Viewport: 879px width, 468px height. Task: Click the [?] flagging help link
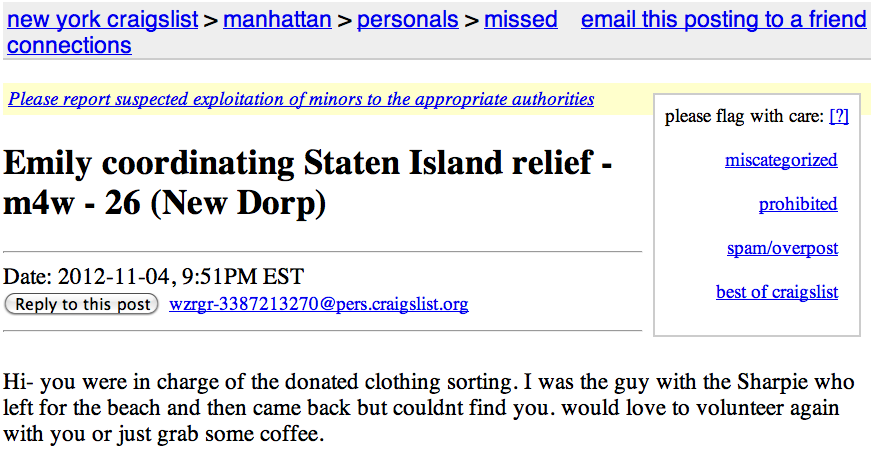(x=839, y=116)
